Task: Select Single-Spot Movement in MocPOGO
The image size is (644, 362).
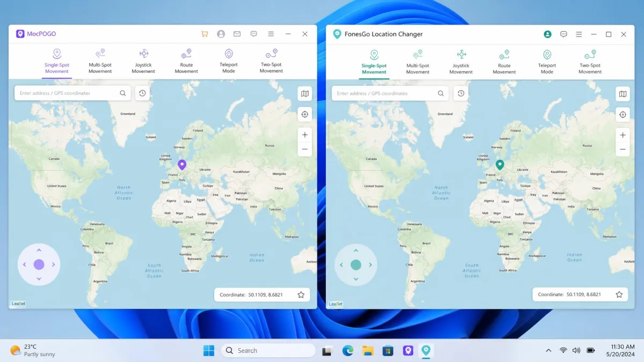Action: pyautogui.click(x=57, y=61)
